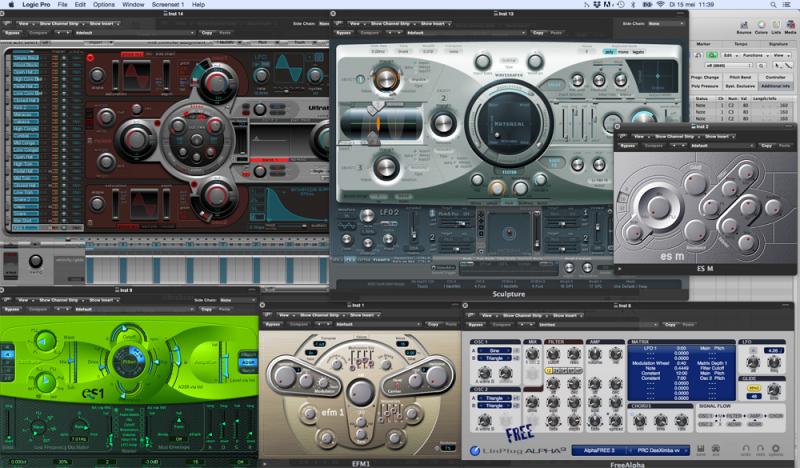Screen dimensions: 800x468
Task: Click the Additional Info button
Action: coord(776,86)
